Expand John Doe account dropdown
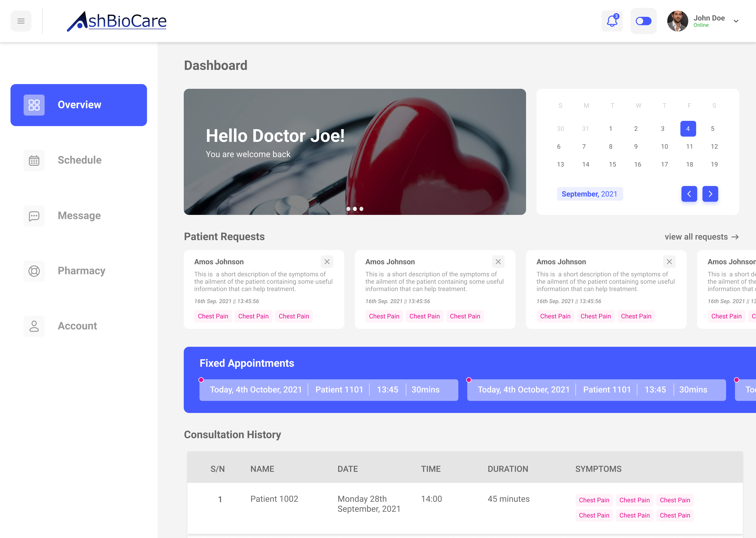Screen dimensions: 756x538 (x=736, y=21)
